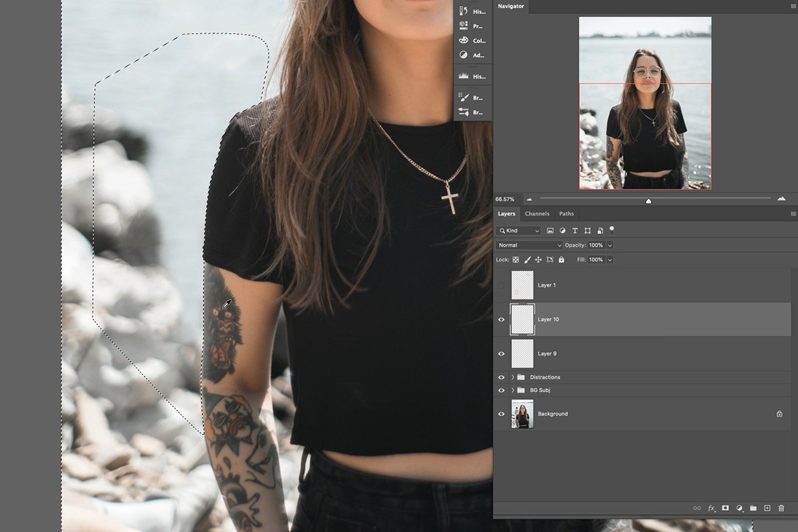Viewport: 798px width, 532px height.
Task: Select the BG Subj group name
Action: point(540,390)
